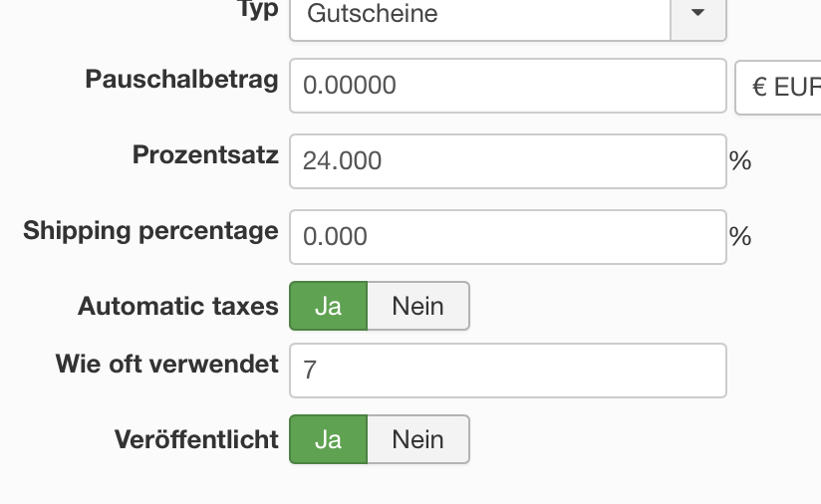This screenshot has height=504, width=821.
Task: Click the Shipping percentage label
Action: pyautogui.click(x=150, y=231)
